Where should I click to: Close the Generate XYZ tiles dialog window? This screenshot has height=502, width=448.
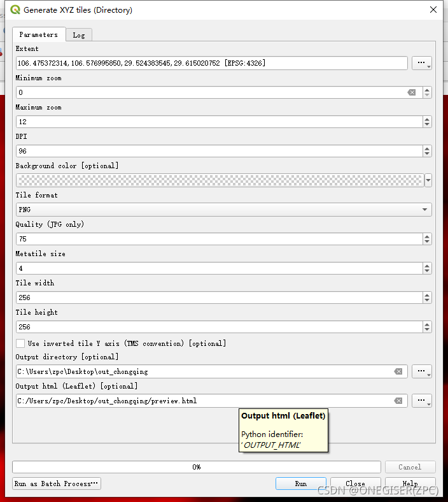coord(433,10)
